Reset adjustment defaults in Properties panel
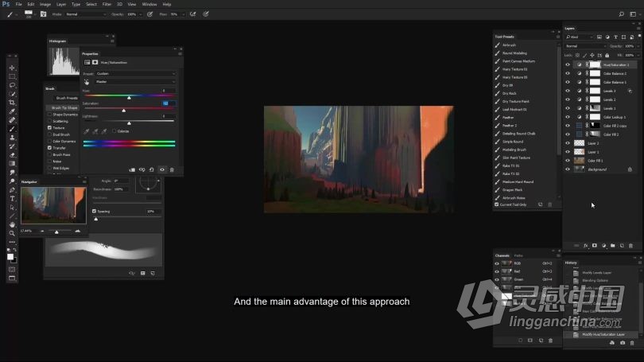The image size is (644, 362). pyautogui.click(x=152, y=169)
